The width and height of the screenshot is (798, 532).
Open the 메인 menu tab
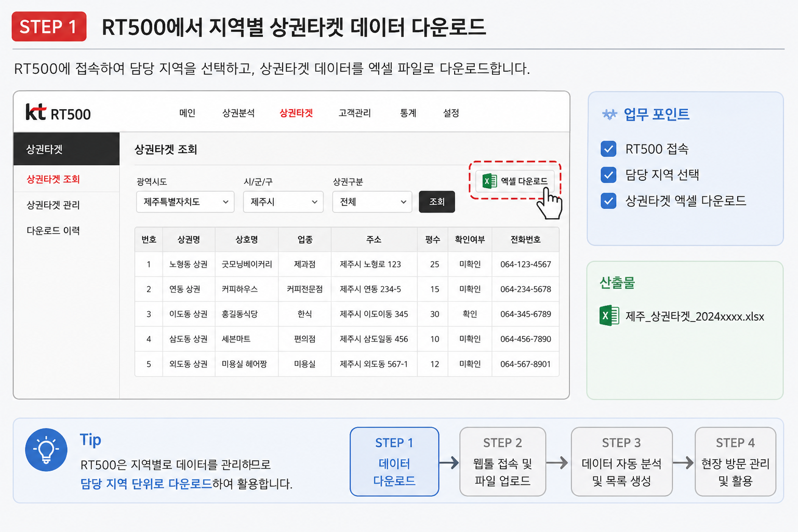(187, 113)
